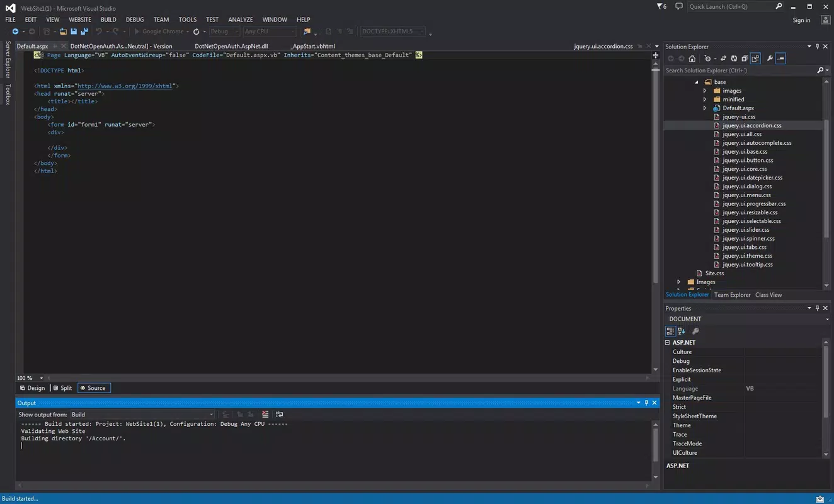Click the Open File folder icon
Image resolution: width=834 pixels, height=504 pixels.
pos(63,31)
